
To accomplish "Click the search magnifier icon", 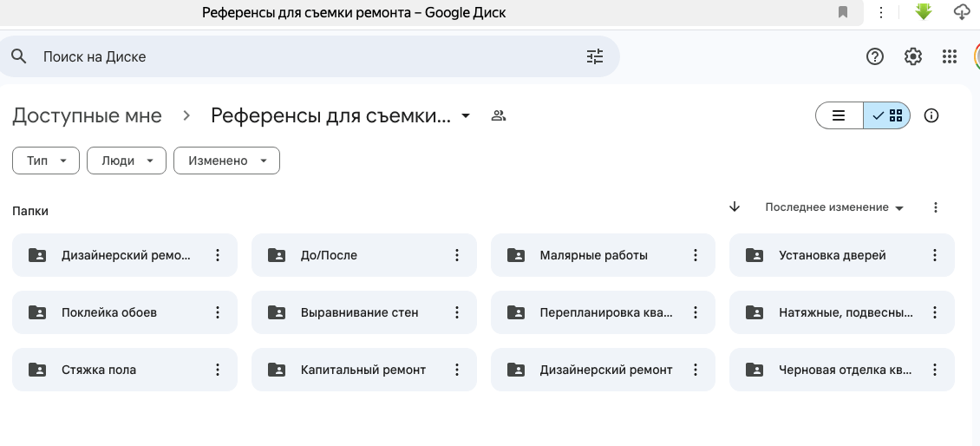I will coord(19,56).
